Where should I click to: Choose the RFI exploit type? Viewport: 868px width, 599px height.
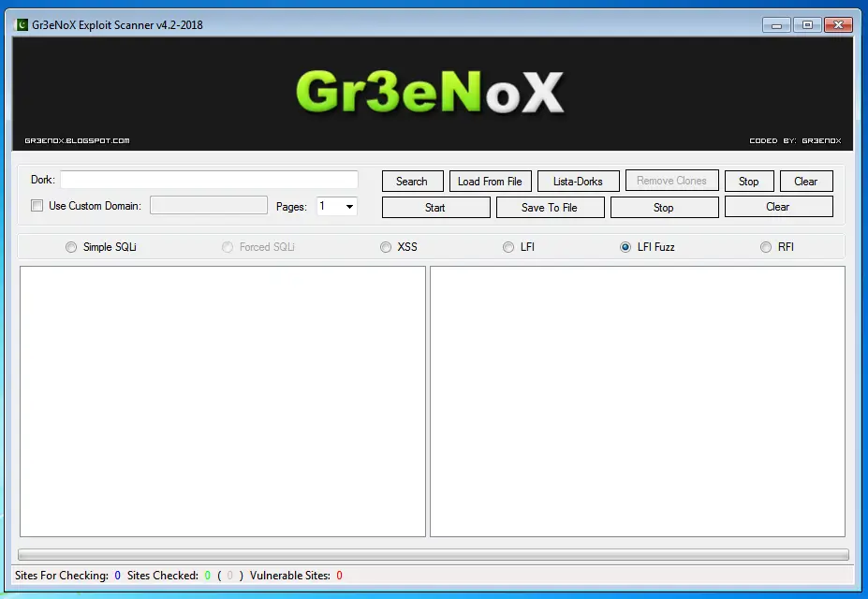click(x=765, y=247)
